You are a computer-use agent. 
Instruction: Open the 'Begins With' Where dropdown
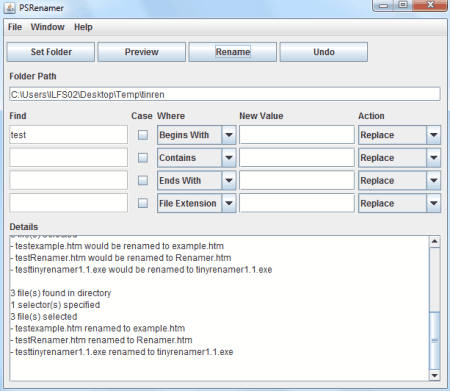point(197,135)
